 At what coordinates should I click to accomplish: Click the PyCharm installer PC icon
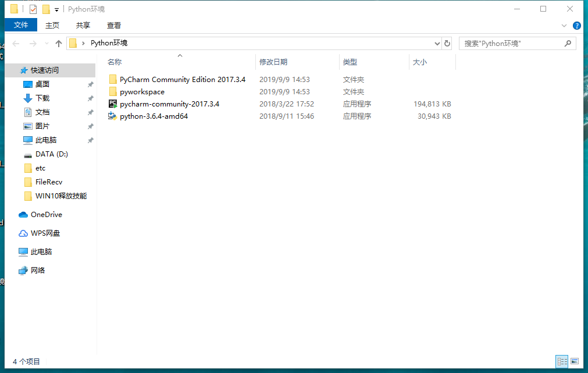click(112, 104)
